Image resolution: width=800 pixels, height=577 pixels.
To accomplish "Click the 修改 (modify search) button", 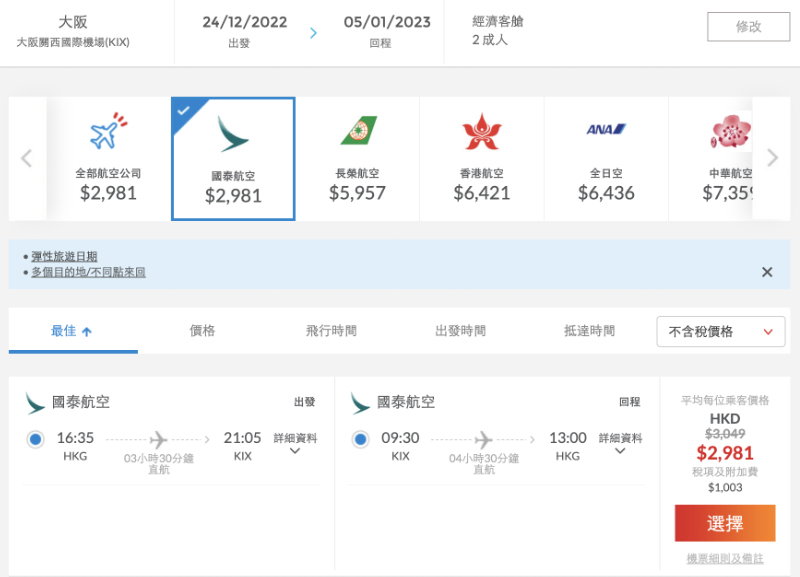I will [748, 27].
